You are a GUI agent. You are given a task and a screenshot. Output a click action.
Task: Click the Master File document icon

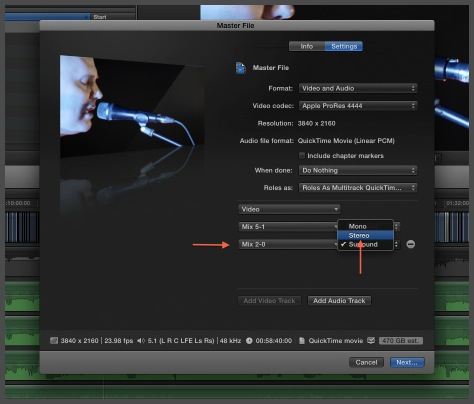tap(241, 68)
